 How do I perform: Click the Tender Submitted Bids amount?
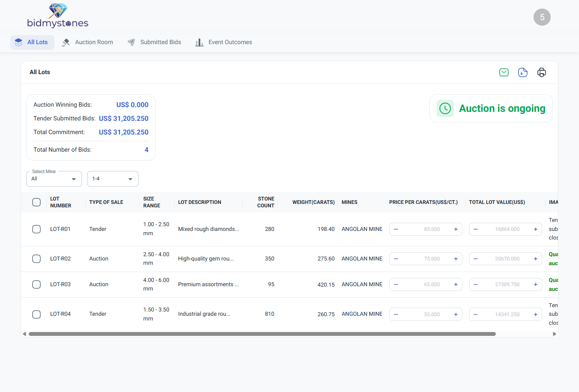pos(124,119)
